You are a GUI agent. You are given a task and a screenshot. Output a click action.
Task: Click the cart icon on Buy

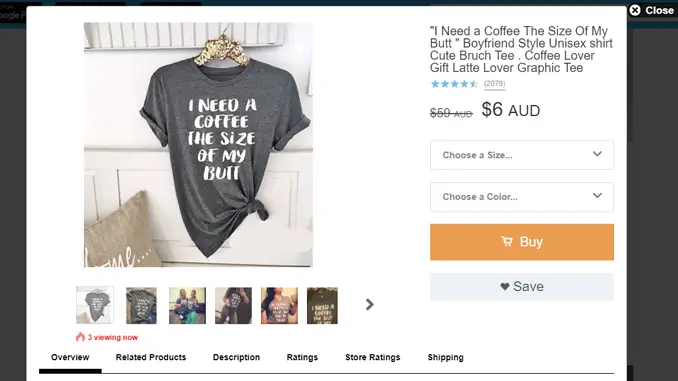tap(507, 242)
